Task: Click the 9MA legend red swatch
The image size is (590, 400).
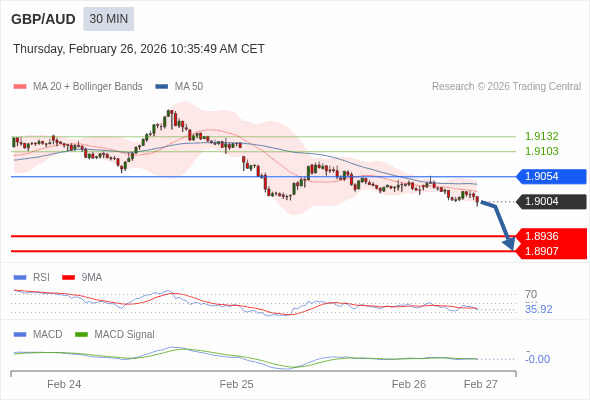Action: [68, 278]
